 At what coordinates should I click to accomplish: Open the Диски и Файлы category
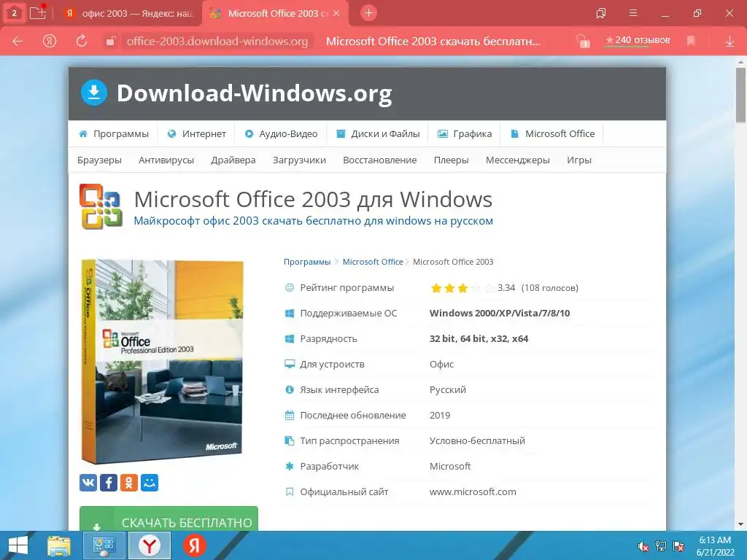378,134
